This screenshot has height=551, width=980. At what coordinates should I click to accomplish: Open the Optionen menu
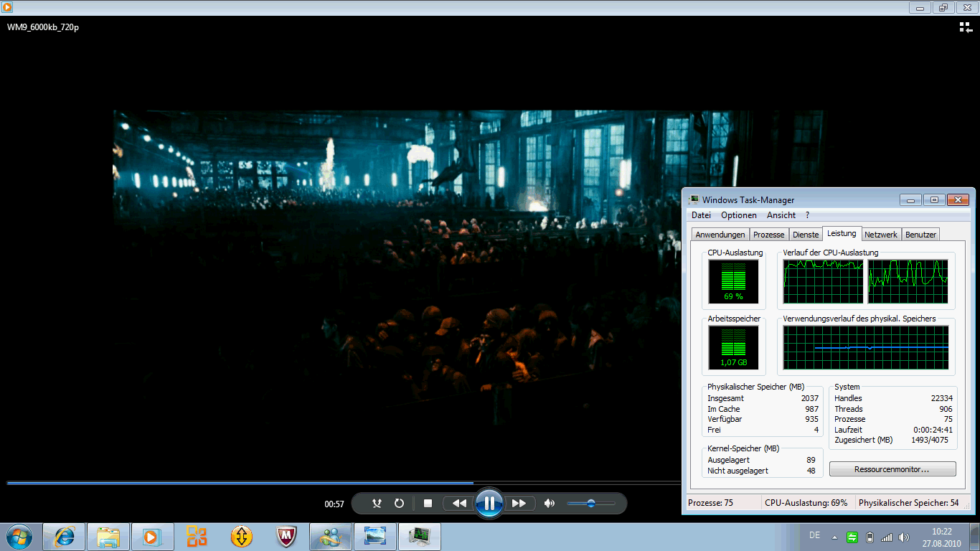pos(739,215)
